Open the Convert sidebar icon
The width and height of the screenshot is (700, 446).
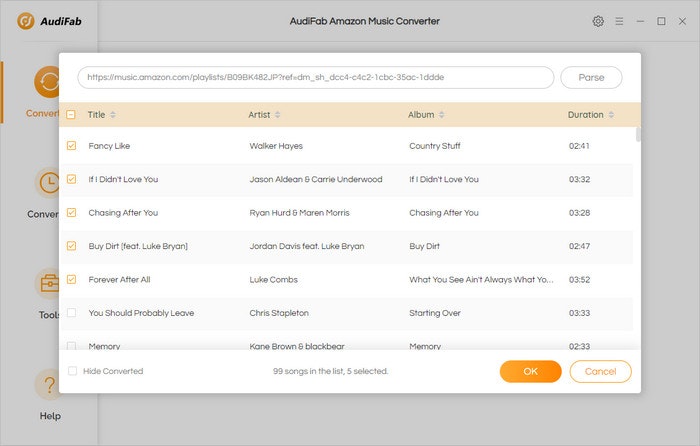(47, 82)
